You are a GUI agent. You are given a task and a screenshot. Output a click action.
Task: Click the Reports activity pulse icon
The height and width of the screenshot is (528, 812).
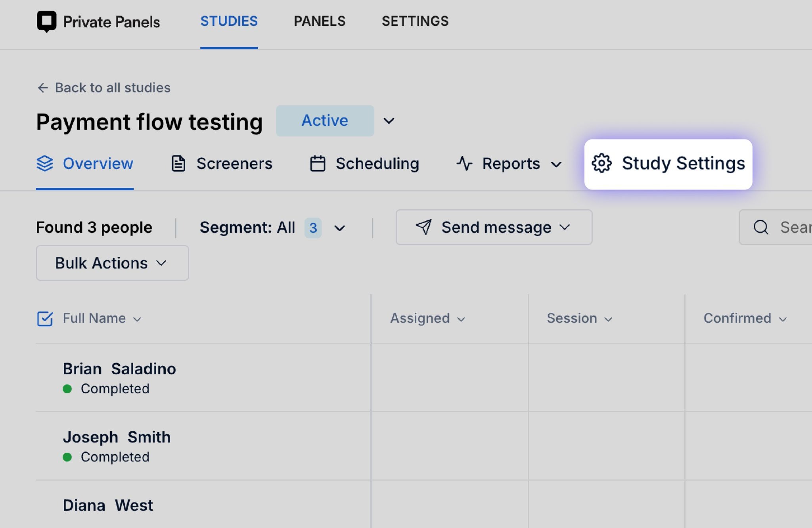(x=464, y=163)
